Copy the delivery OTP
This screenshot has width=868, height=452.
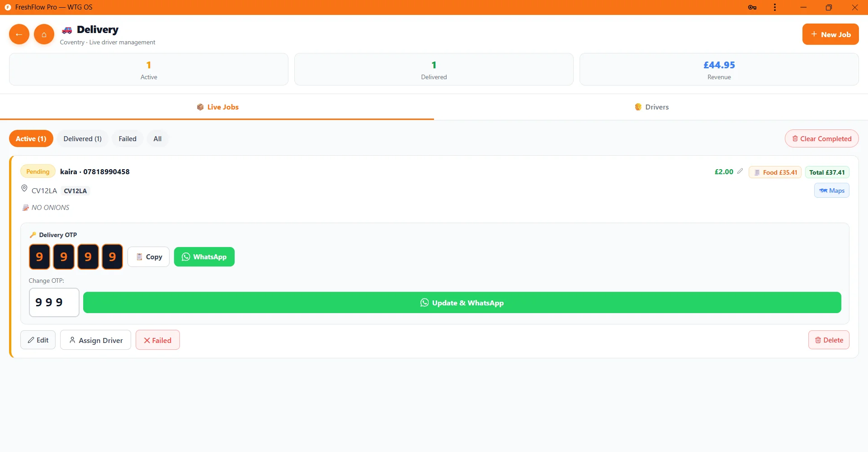[x=148, y=257]
